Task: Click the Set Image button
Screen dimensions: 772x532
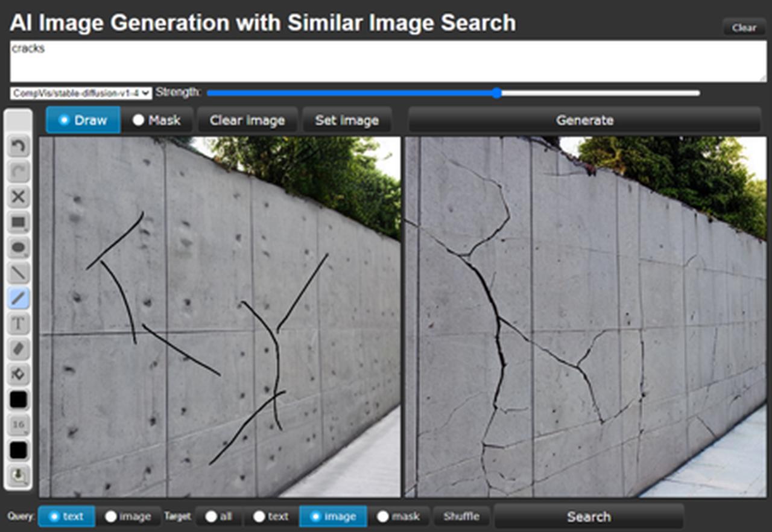Action: 347,120
